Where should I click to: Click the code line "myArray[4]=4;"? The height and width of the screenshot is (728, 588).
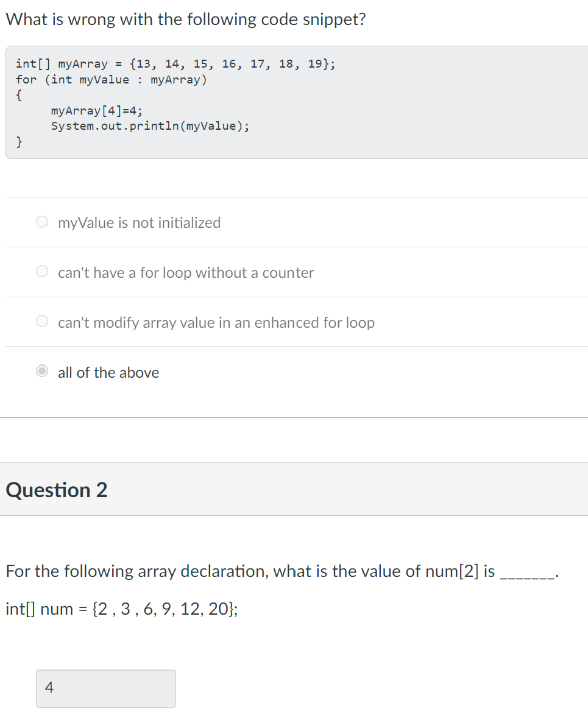97,110
